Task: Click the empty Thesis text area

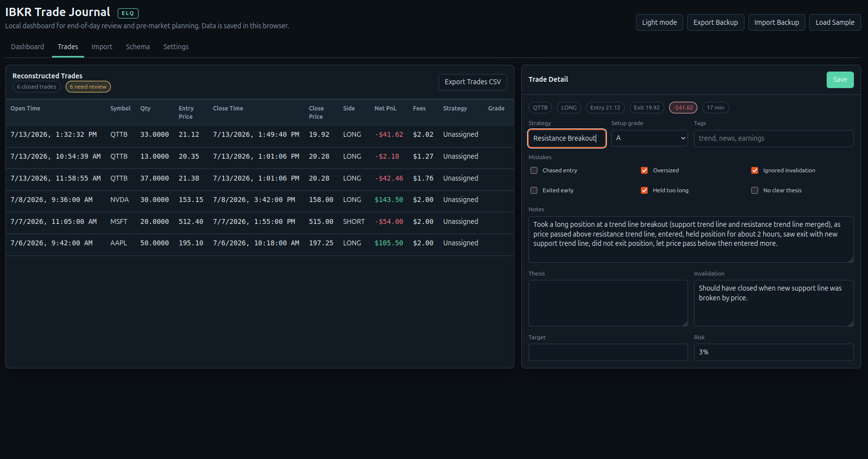Action: click(x=608, y=303)
